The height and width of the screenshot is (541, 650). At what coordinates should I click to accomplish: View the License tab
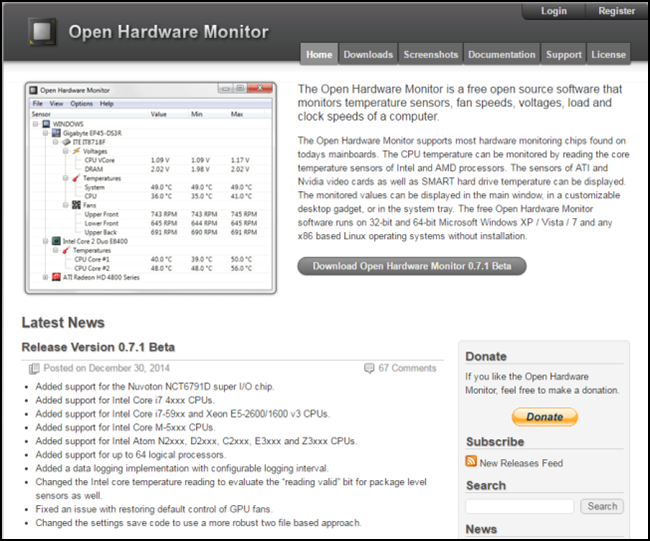pos(609,54)
